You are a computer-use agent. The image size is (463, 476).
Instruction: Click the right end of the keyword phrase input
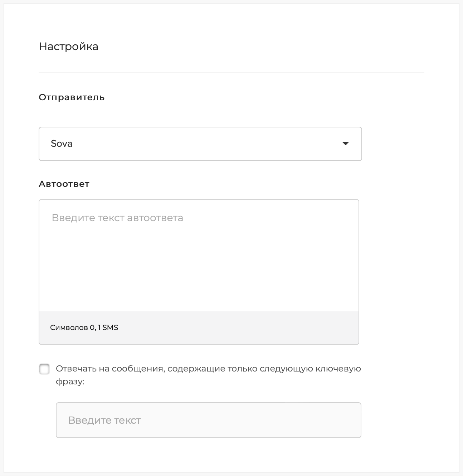[343, 420]
